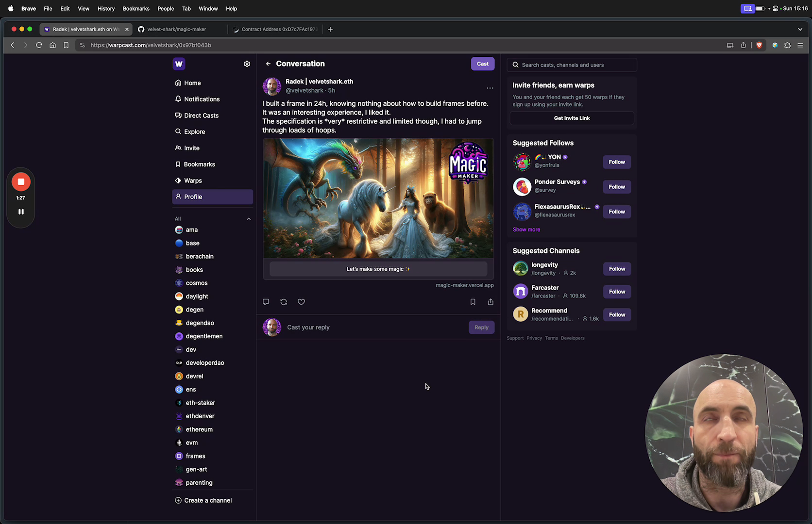
Task: Open the Bookmarks menu in menu bar
Action: click(x=136, y=8)
